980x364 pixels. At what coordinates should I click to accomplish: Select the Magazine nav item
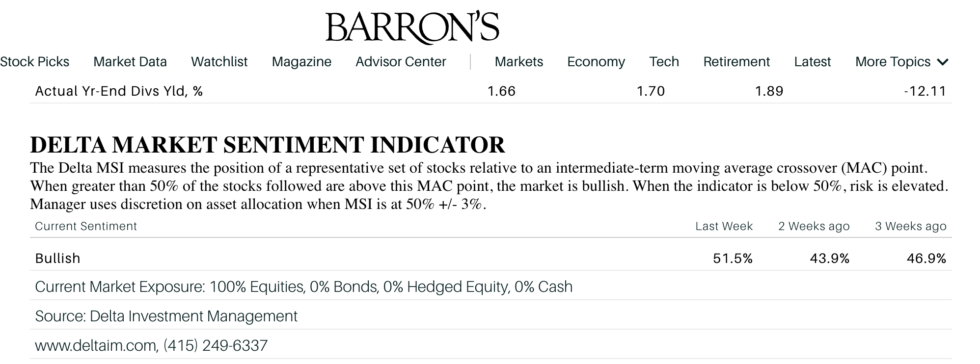pos(301,62)
